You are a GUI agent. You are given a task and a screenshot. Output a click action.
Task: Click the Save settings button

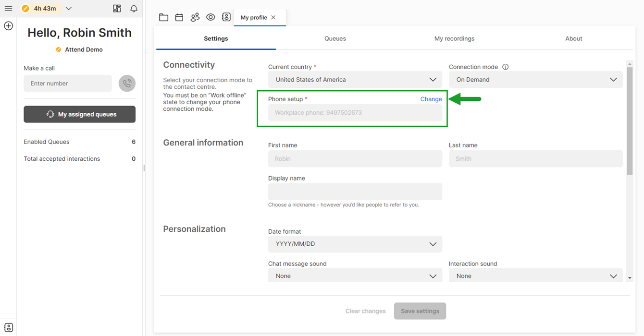(420, 311)
